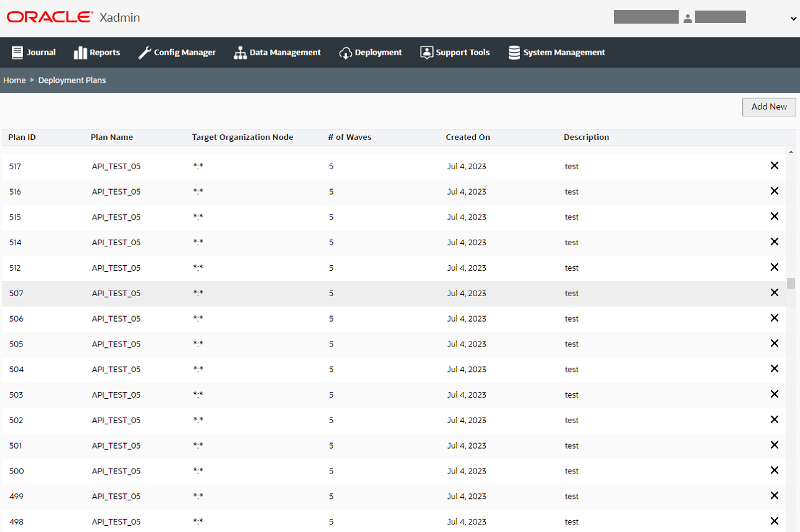Image resolution: width=800 pixels, height=532 pixels.
Task: Click the user profile silhouette icon
Action: (687, 18)
